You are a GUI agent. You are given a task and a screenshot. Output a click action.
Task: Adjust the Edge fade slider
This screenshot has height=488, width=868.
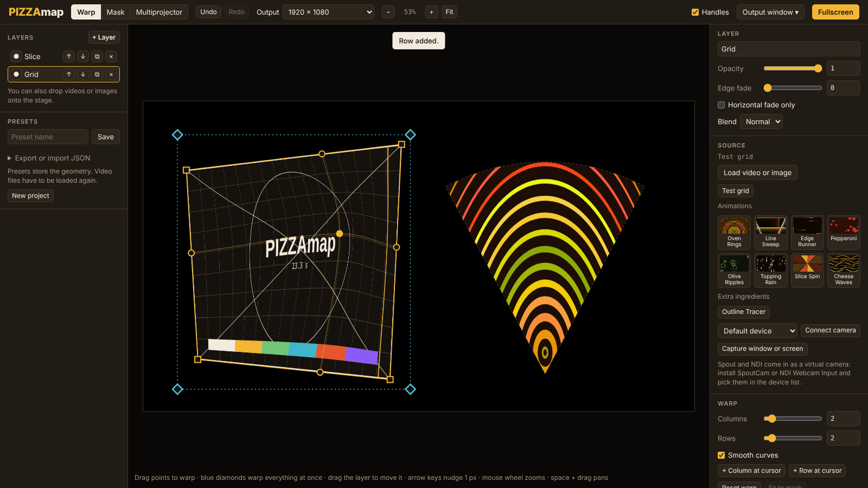click(x=793, y=88)
